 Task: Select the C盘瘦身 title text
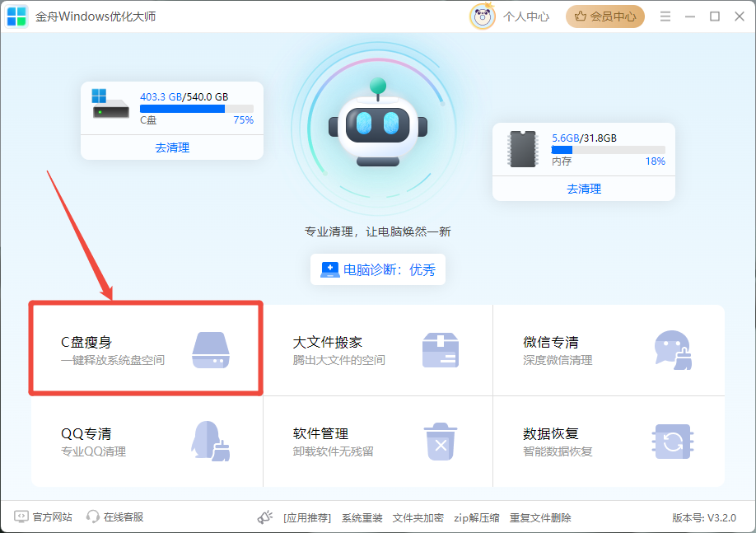coord(86,342)
